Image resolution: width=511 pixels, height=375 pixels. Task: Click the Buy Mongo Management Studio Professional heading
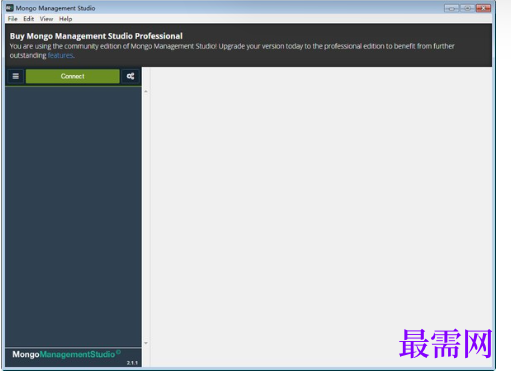[x=96, y=36]
